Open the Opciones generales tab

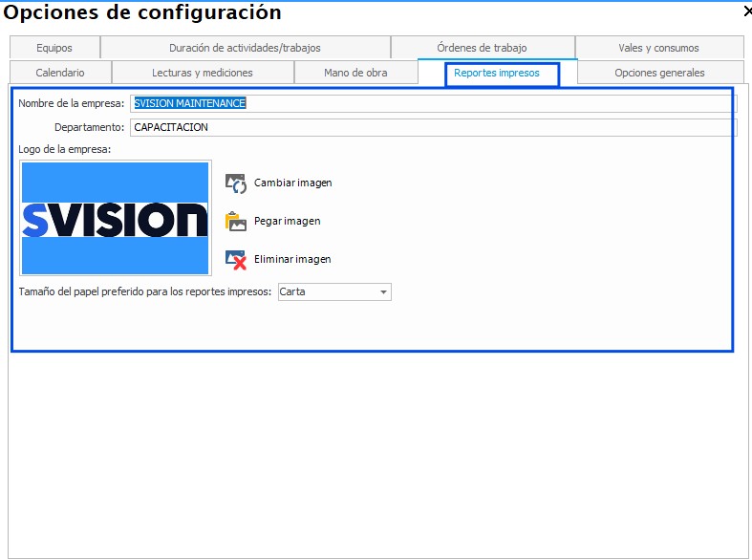point(660,73)
